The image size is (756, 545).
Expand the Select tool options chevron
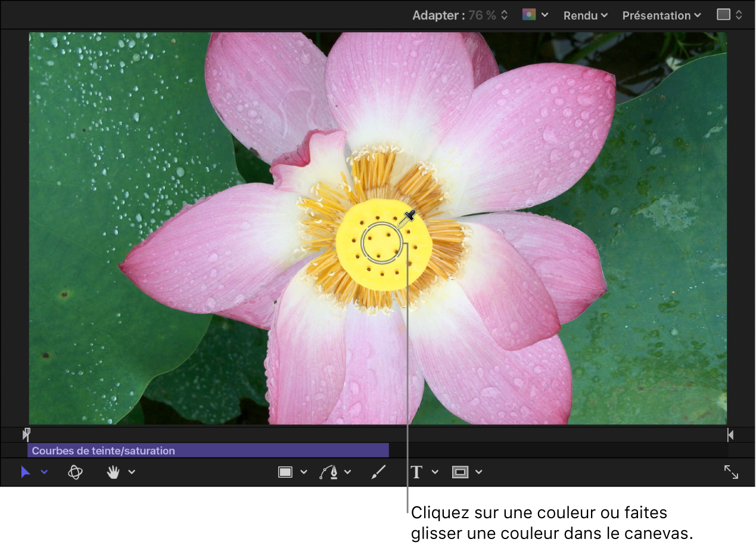coord(44,472)
